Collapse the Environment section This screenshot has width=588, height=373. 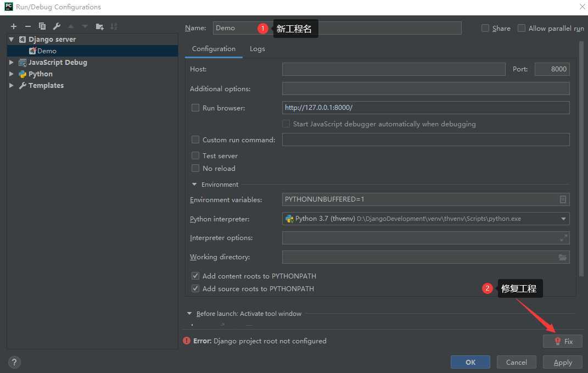[194, 184]
